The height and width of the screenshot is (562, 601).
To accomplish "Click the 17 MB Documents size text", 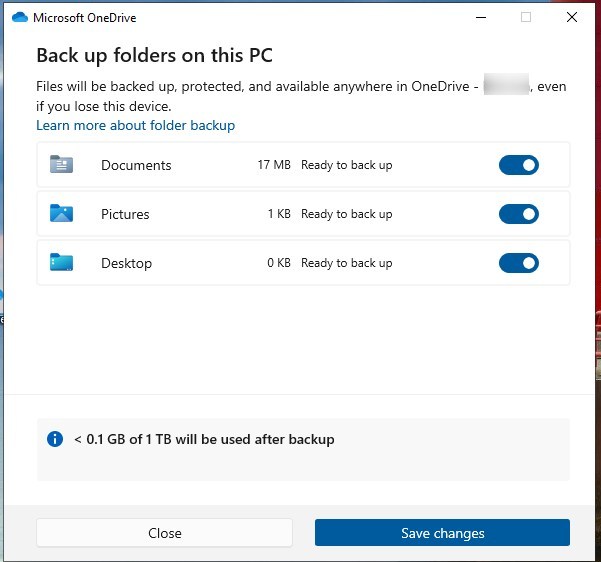I will [273, 165].
